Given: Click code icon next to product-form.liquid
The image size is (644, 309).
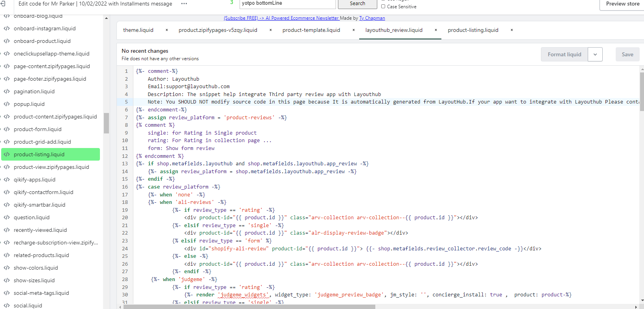Looking at the screenshot, I should tap(7, 129).
